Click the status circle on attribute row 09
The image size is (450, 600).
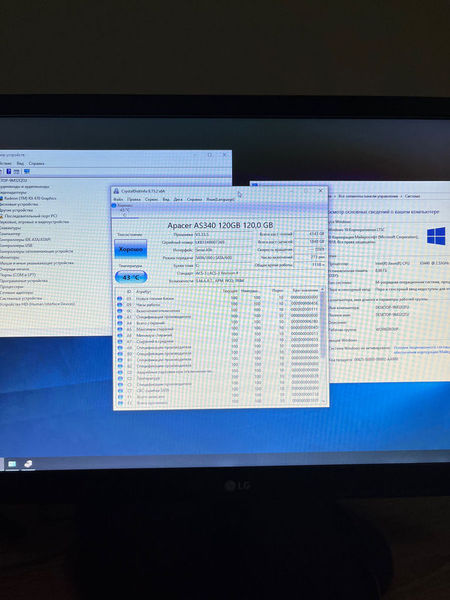[x=119, y=305]
